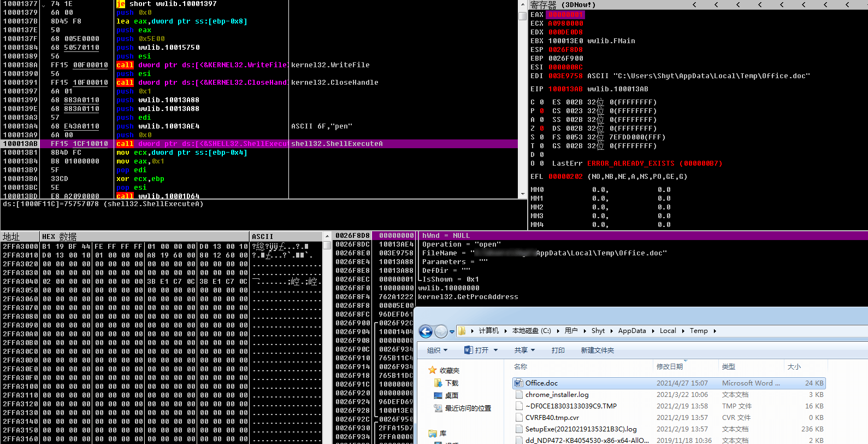Select the CVRFB40.tmp.cvr file name
The width and height of the screenshot is (868, 444).
[552, 418]
